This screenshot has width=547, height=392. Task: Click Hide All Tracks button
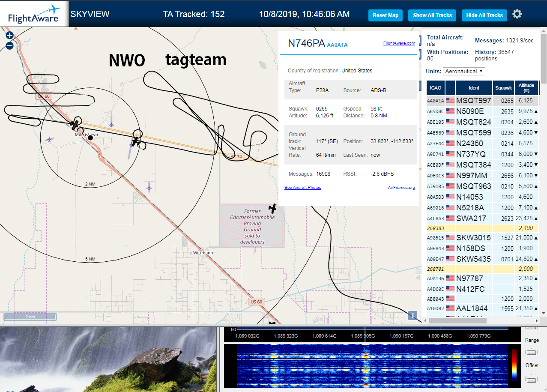pyautogui.click(x=484, y=15)
